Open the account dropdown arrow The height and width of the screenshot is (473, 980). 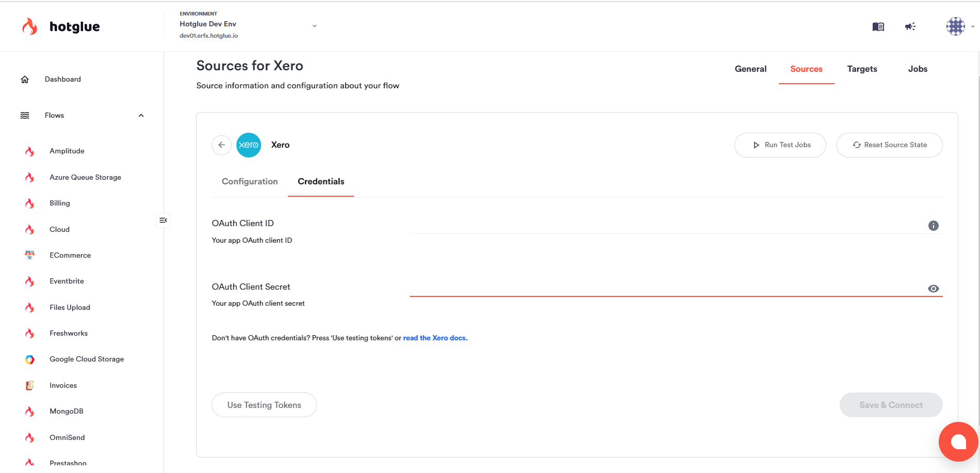tap(973, 26)
